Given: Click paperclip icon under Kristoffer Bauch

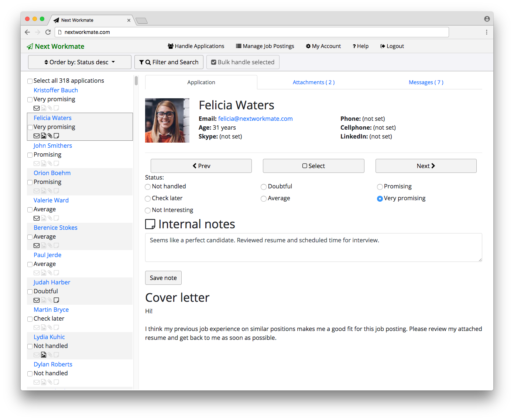Looking at the screenshot, I should [50, 108].
